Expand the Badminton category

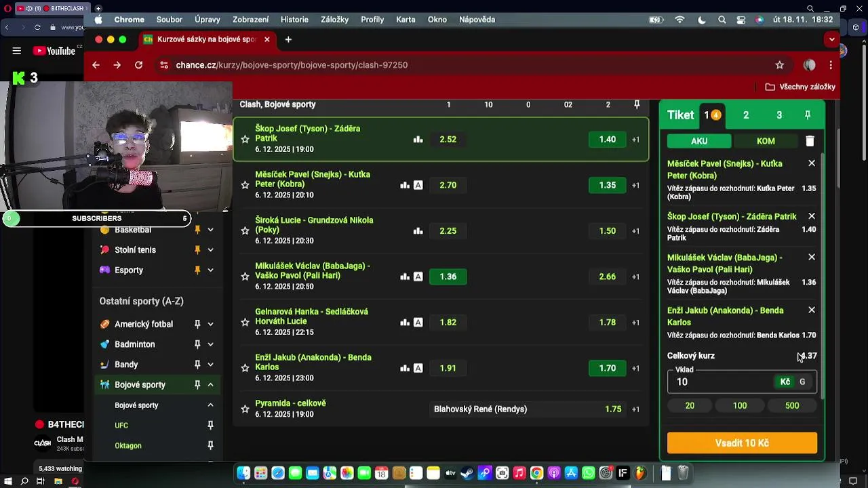[210, 344]
